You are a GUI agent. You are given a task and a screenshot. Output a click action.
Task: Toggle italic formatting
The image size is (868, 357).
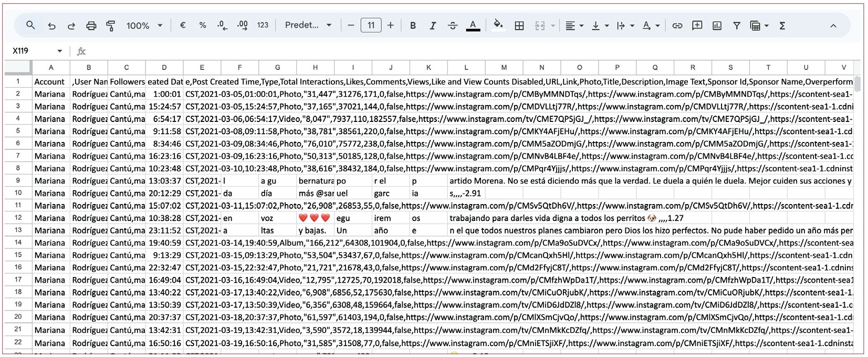(x=433, y=25)
